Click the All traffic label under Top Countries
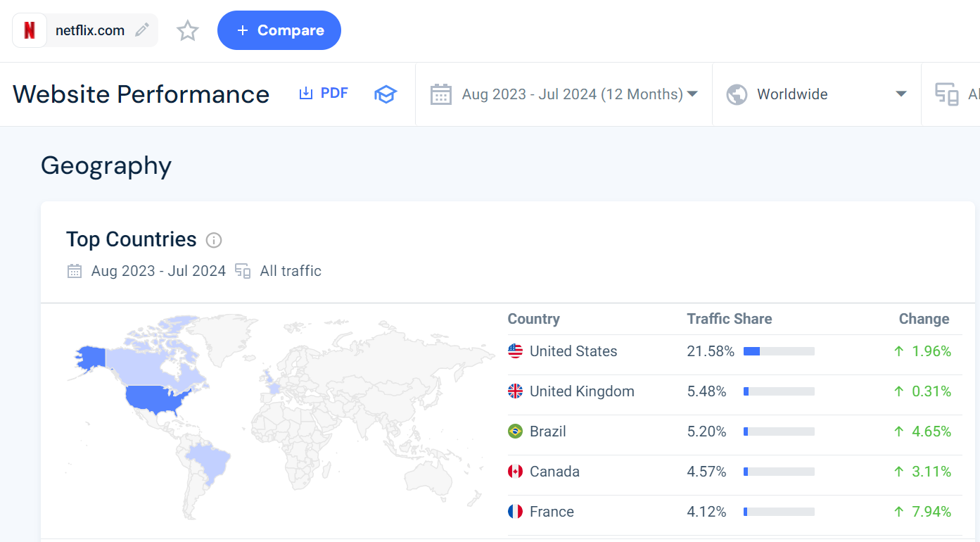The height and width of the screenshot is (542, 980). (291, 271)
